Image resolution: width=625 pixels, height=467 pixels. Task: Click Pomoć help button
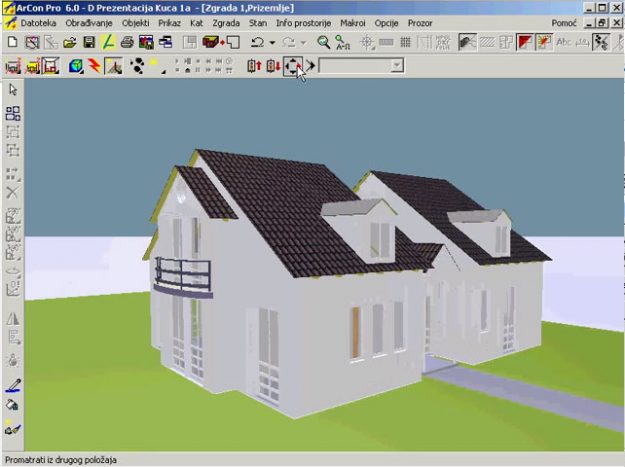click(564, 21)
